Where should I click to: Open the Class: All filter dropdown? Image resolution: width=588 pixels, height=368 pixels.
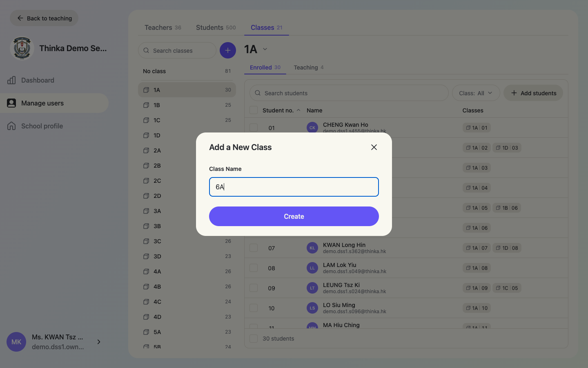pyautogui.click(x=476, y=93)
